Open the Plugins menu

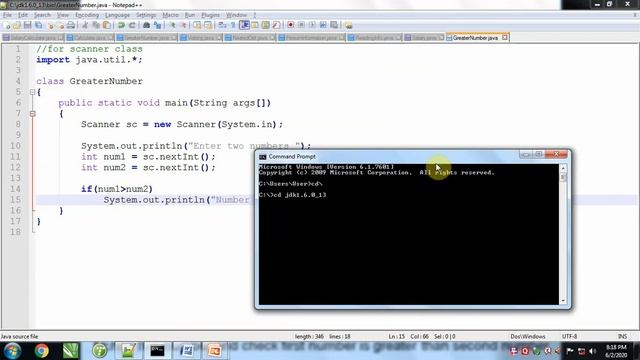pos(211,15)
